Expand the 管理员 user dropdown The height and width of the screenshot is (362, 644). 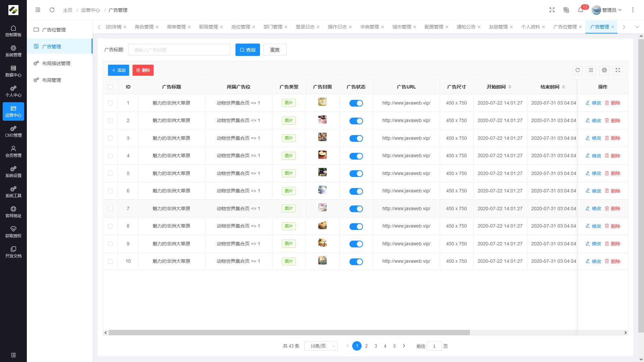[607, 10]
